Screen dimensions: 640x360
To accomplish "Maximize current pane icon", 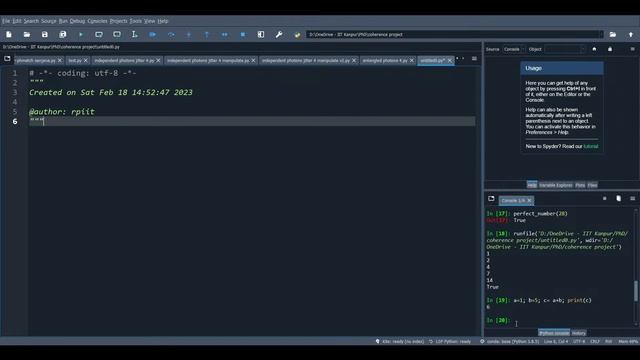I will (x=261, y=35).
